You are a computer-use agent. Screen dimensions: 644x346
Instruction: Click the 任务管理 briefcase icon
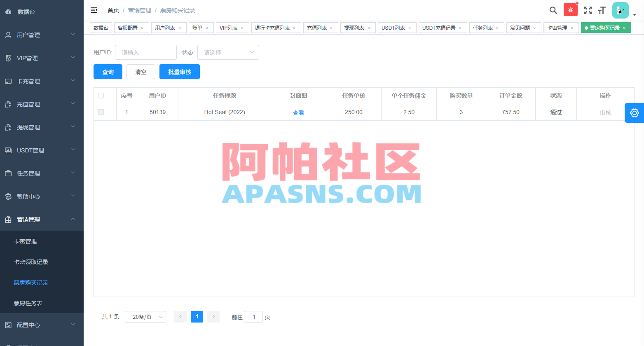coord(8,173)
